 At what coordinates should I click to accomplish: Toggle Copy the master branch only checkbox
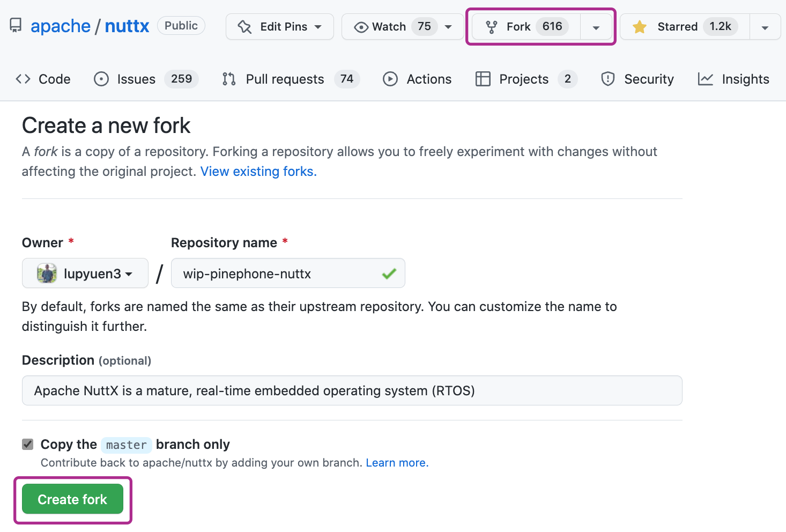(x=28, y=444)
